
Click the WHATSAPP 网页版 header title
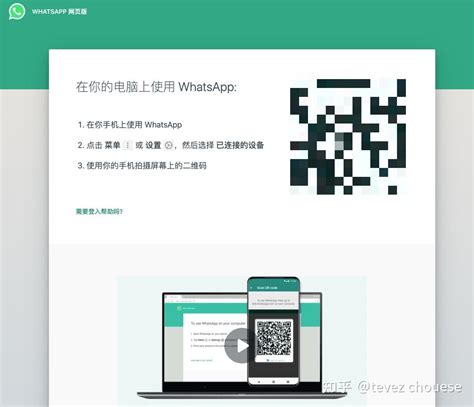[59, 12]
